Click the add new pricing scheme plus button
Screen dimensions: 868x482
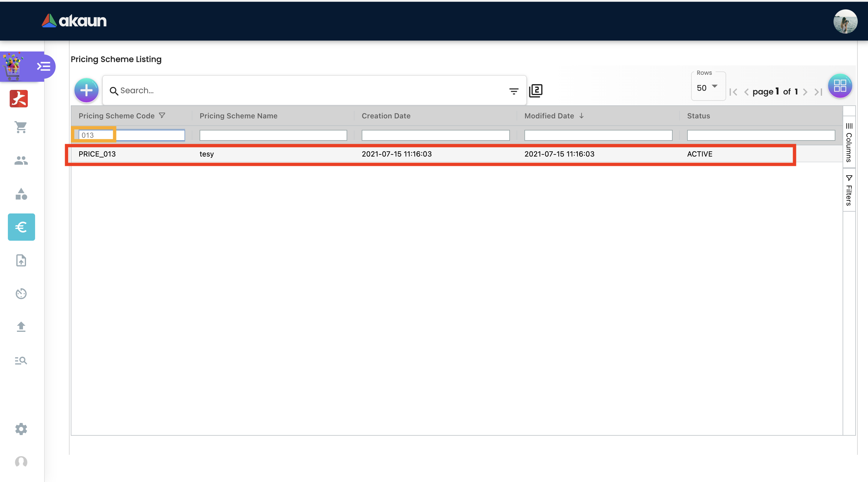(x=86, y=90)
